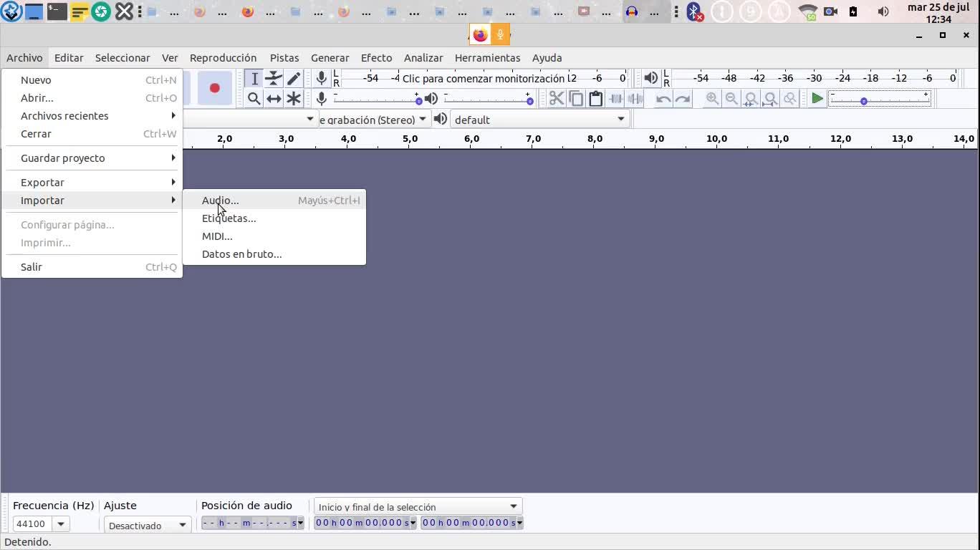Select Salir from the Archivo menu
Image resolution: width=980 pixels, height=550 pixels.
tap(92, 267)
